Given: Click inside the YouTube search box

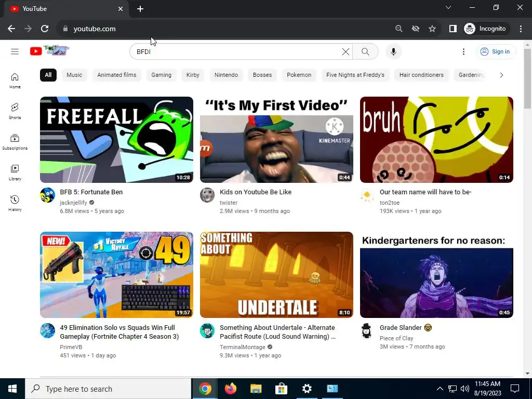Looking at the screenshot, I should (237, 51).
